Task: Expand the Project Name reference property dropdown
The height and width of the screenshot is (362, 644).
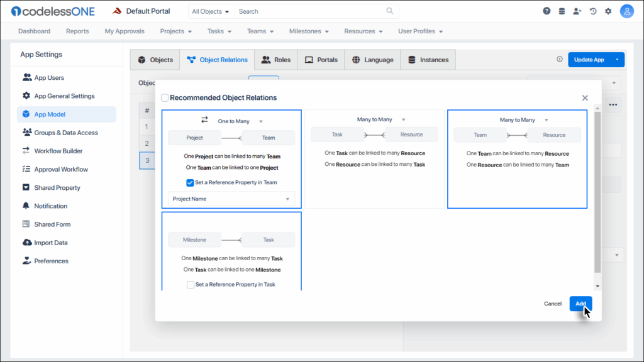Action: tap(231, 199)
